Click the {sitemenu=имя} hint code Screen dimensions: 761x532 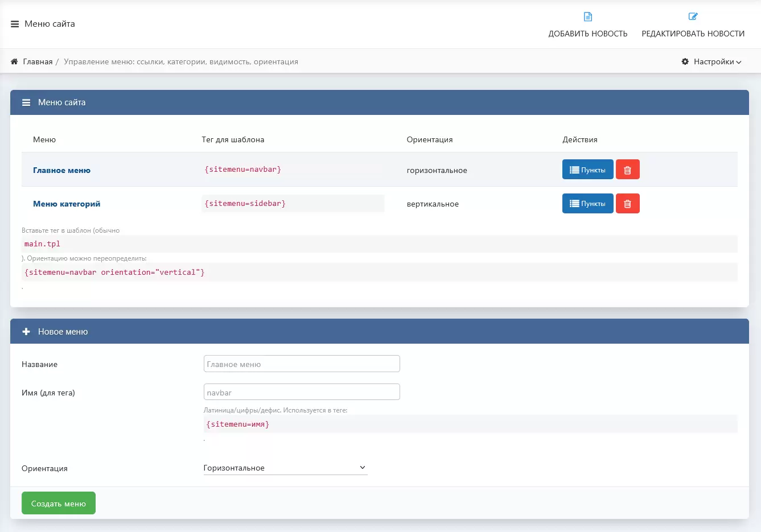[238, 424]
